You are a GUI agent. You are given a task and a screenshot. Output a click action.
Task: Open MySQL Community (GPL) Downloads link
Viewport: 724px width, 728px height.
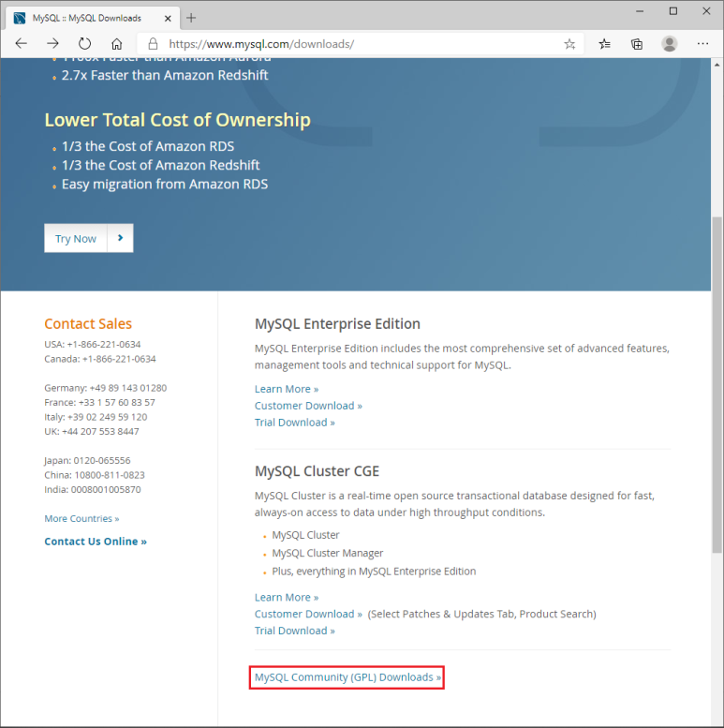coord(347,677)
